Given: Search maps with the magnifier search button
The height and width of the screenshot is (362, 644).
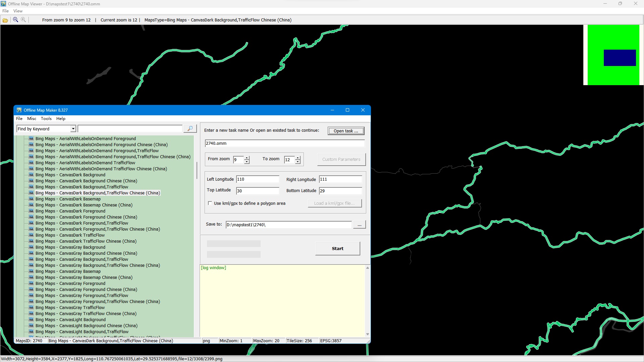Looking at the screenshot, I should [190, 129].
